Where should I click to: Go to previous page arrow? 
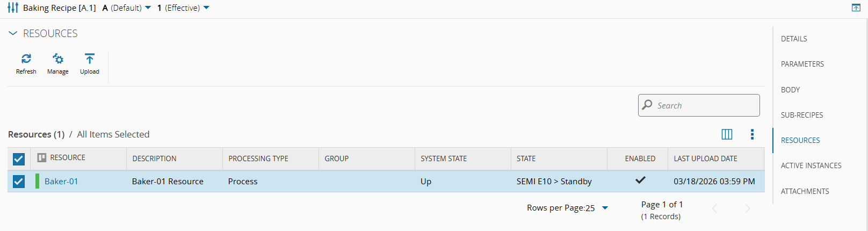coord(714,208)
